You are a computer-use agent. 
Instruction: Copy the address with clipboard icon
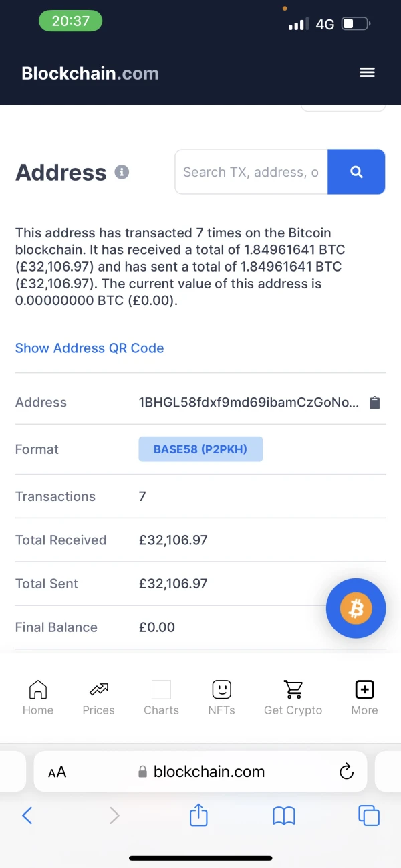(x=375, y=403)
